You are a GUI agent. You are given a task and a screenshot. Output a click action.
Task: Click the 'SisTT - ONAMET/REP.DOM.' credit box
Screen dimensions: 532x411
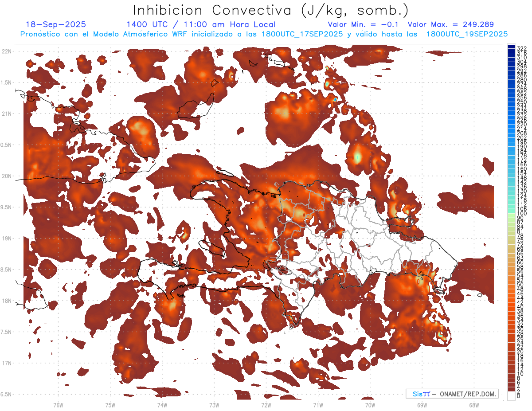452,394
